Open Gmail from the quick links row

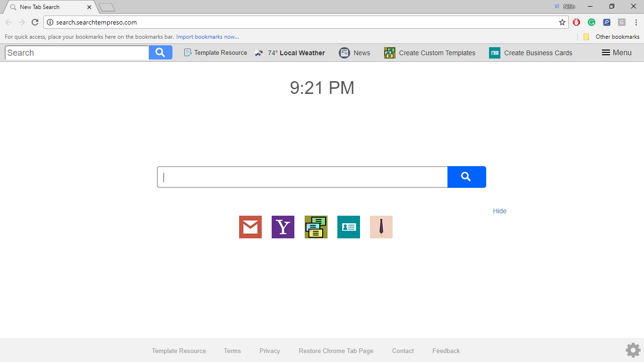point(250,227)
